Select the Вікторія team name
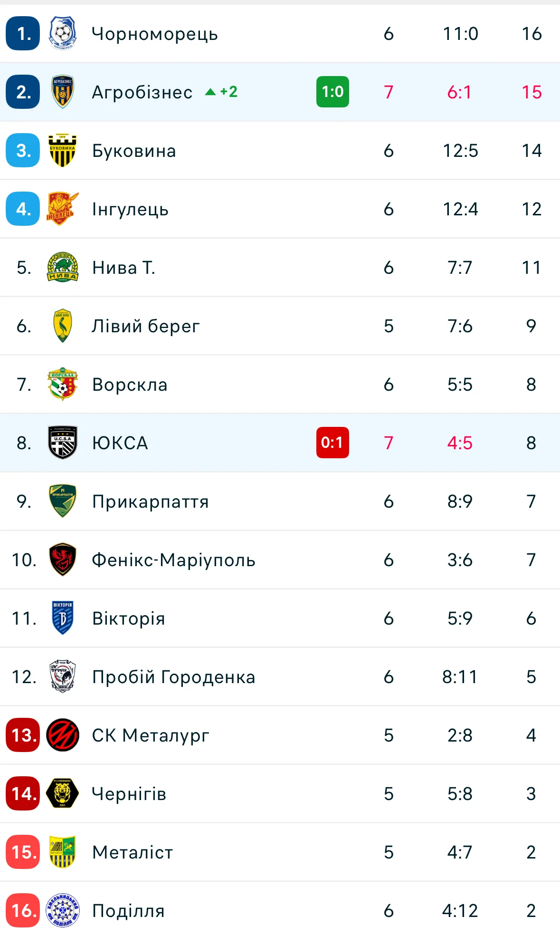This screenshot has height=936, width=560. coord(128,618)
